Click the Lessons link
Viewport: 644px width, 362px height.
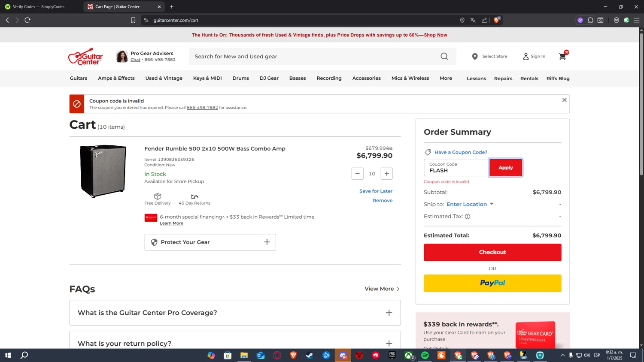(477, 78)
